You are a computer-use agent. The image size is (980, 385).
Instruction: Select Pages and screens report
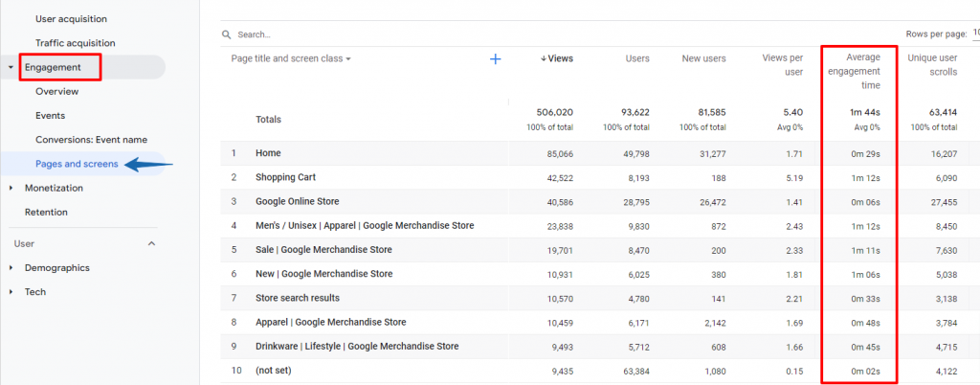pyautogui.click(x=77, y=164)
